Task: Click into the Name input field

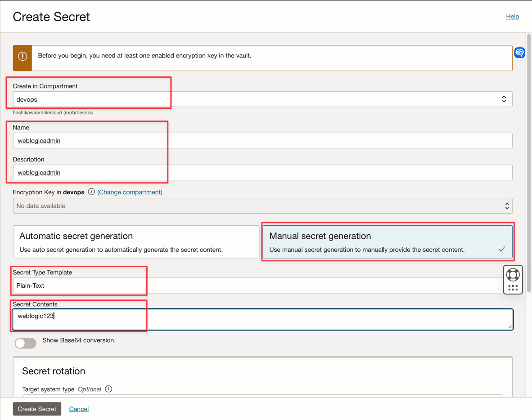Action: tap(262, 141)
